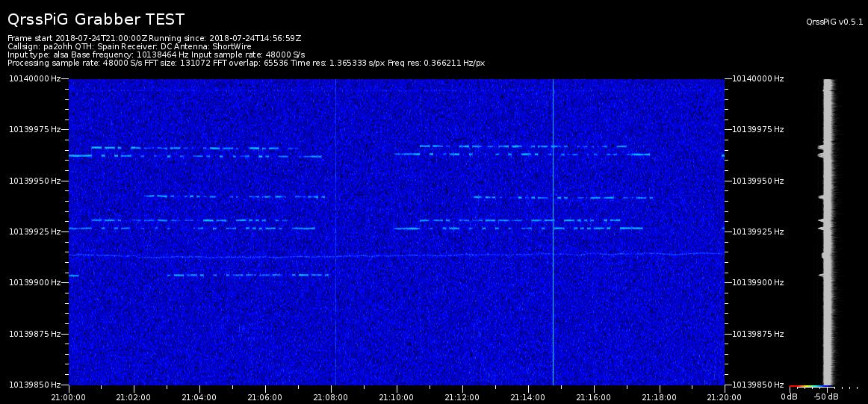Click the left-axis "10139875 Hz" label
868x404 pixels.
[34, 334]
